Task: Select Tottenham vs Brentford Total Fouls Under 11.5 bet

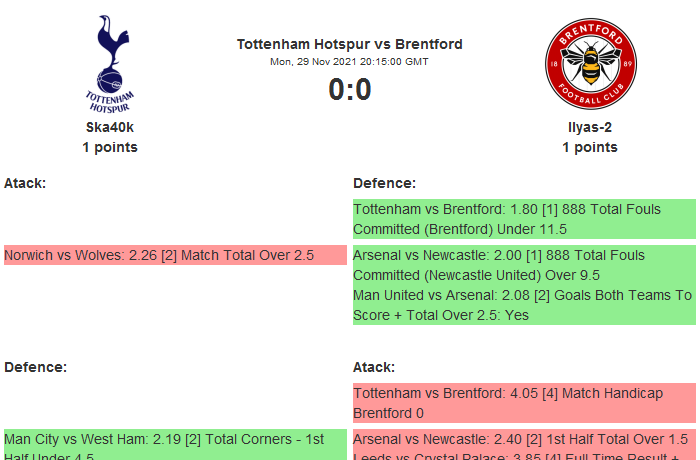Action: 524,219
